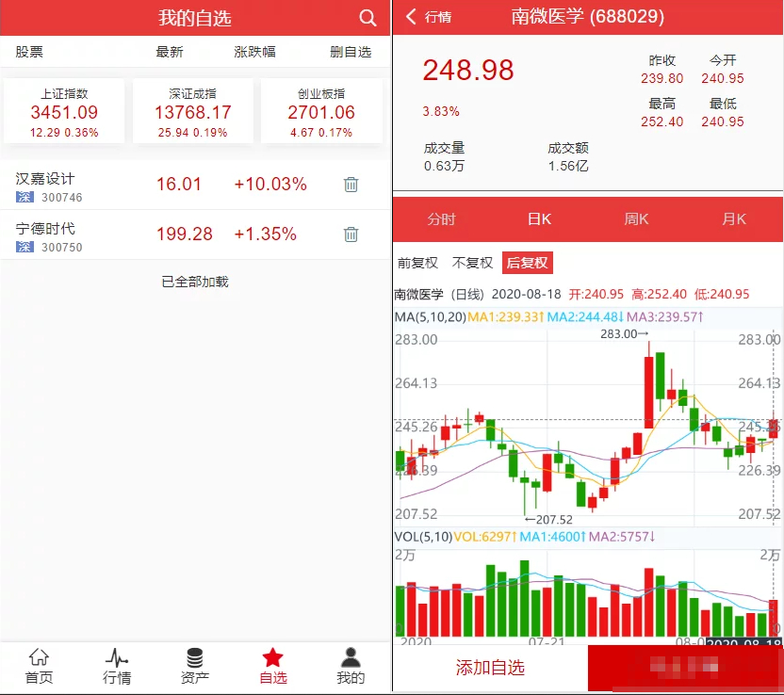Select 后复权 adjustment option
The image size is (784, 695).
(527, 264)
